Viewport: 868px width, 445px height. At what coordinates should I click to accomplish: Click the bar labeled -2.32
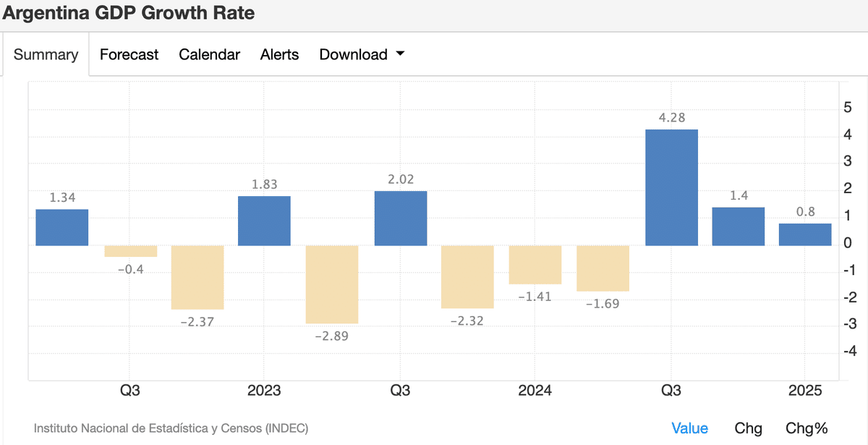467,276
